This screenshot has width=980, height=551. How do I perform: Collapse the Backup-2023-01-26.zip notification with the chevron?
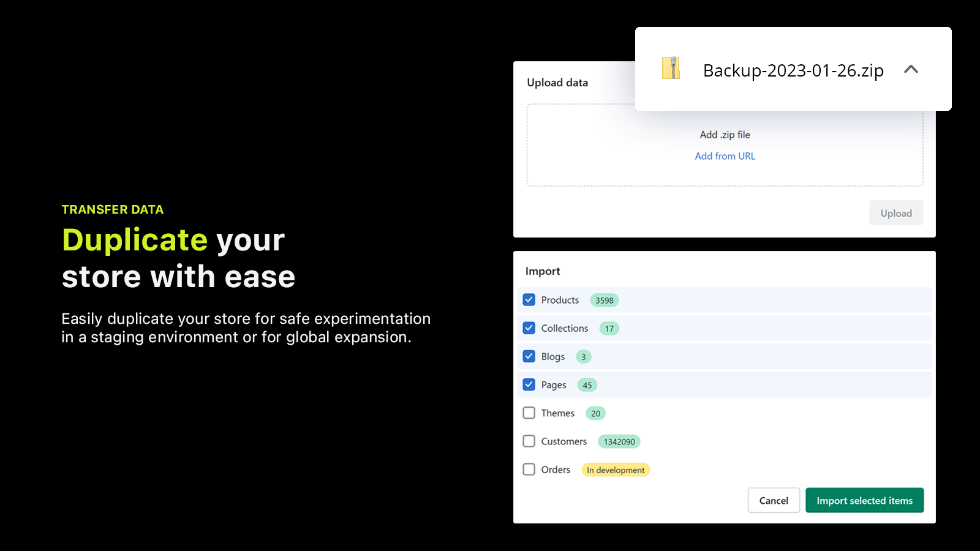(x=912, y=70)
